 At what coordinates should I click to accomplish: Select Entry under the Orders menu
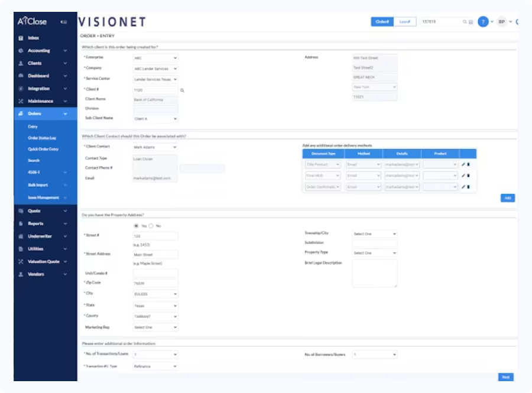pos(31,126)
